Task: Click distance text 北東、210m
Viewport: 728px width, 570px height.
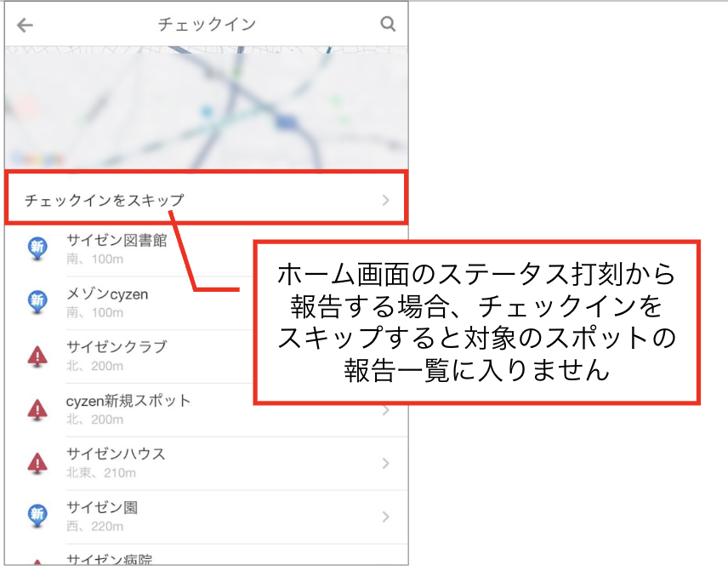Action: click(x=101, y=473)
